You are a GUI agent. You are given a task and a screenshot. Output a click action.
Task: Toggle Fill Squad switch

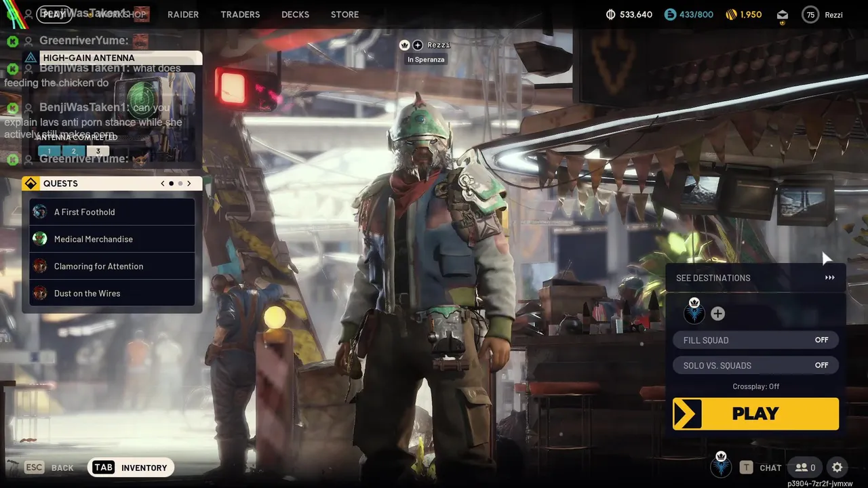point(756,340)
